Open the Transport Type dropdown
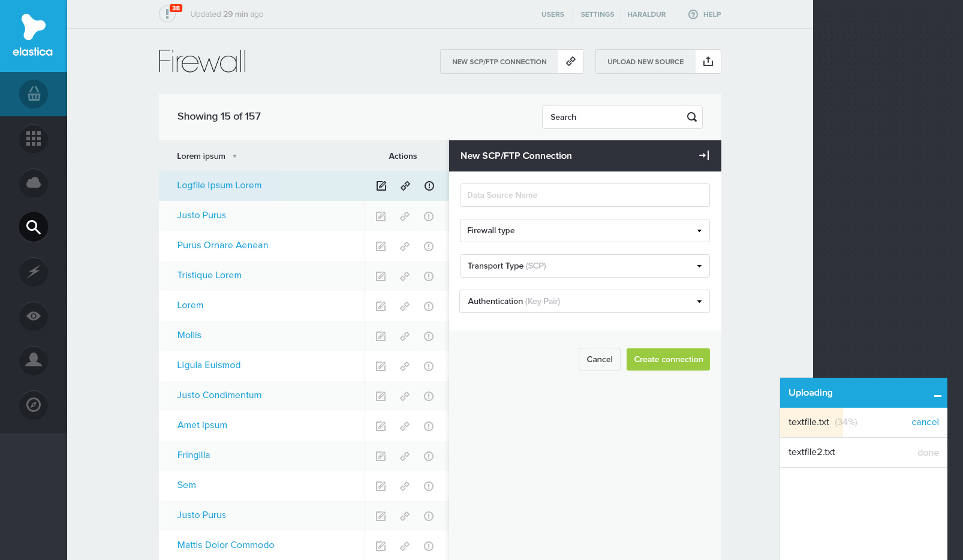This screenshot has width=963, height=560. [x=585, y=266]
